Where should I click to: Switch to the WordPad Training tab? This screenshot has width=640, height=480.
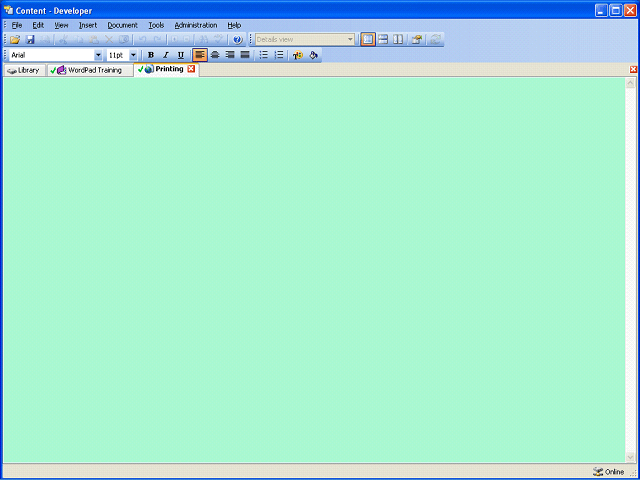tap(90, 71)
